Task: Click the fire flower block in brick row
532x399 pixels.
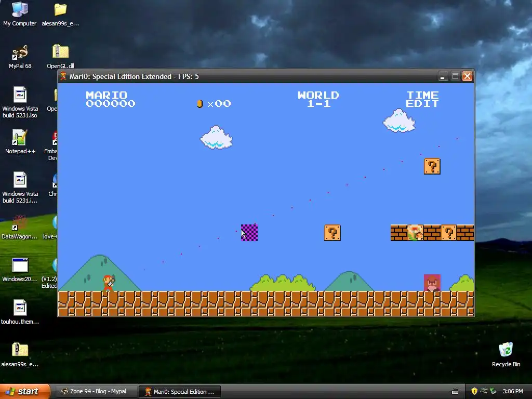Action: [x=416, y=233]
